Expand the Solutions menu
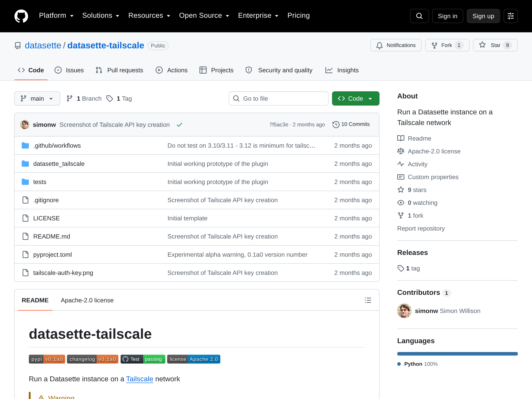This screenshot has height=399, width=532. click(101, 16)
